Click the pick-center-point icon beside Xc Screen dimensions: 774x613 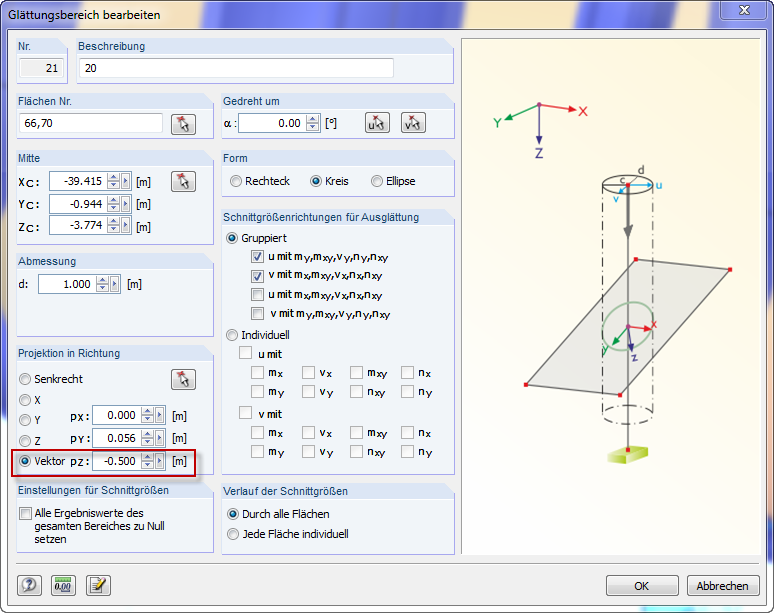tap(184, 181)
